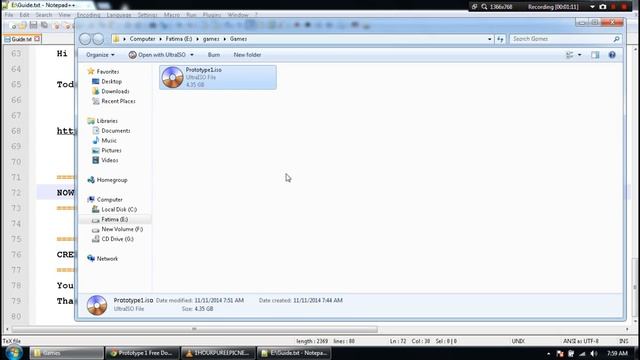Click the volume tray icon
Viewport: 640px width, 360px height.
(593, 353)
